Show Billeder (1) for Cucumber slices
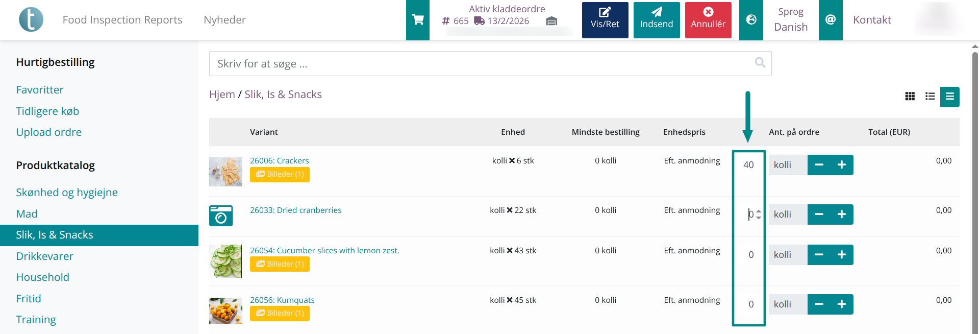The image size is (980, 334). 280,264
